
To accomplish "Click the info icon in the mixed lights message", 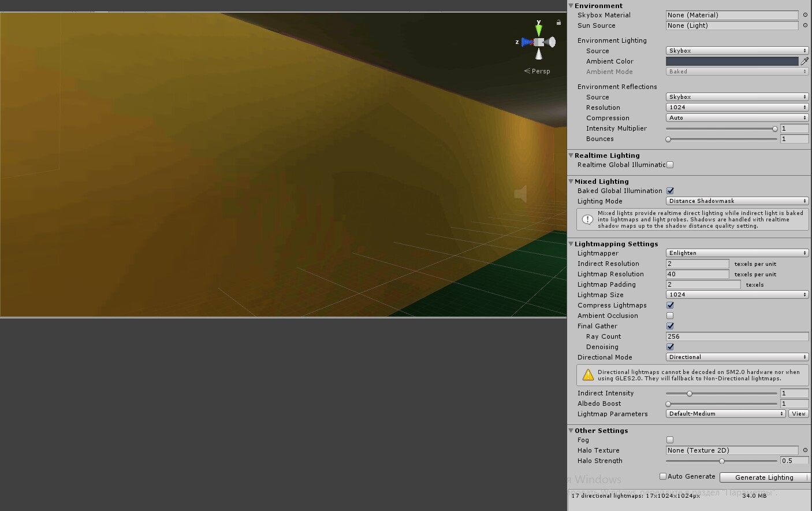I will 588,219.
